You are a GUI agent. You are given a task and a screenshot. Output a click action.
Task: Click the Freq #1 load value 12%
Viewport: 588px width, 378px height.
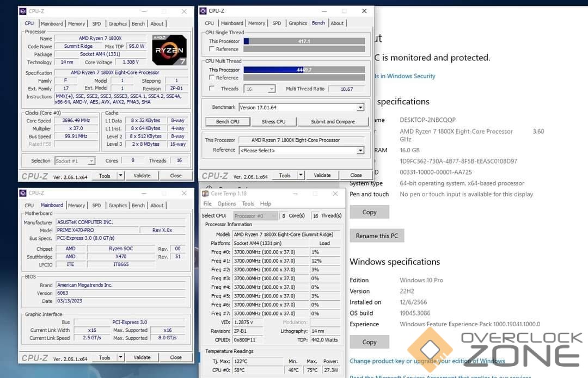[324, 261]
